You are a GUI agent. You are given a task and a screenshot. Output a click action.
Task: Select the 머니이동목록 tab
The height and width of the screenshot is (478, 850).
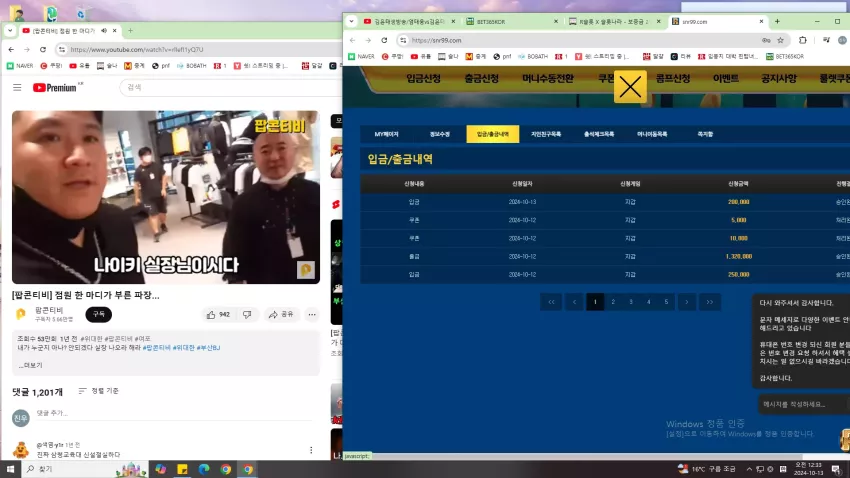(652, 134)
